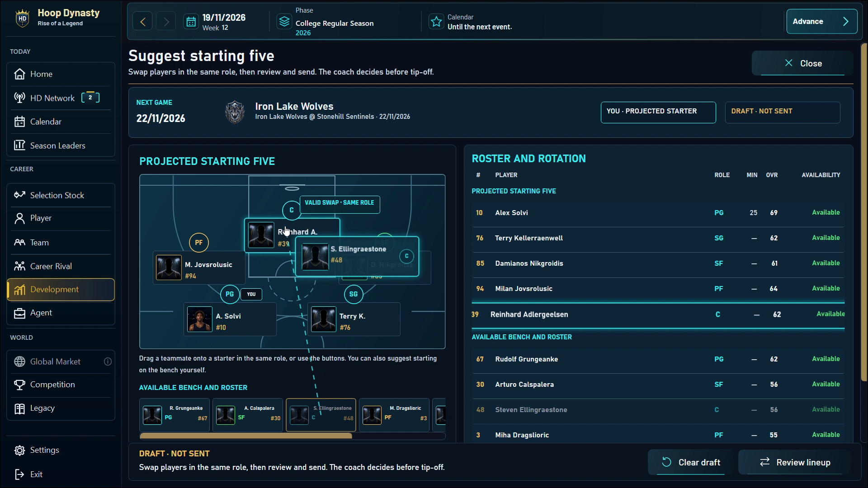Click the R. Grungeanke bench card

[x=175, y=415]
